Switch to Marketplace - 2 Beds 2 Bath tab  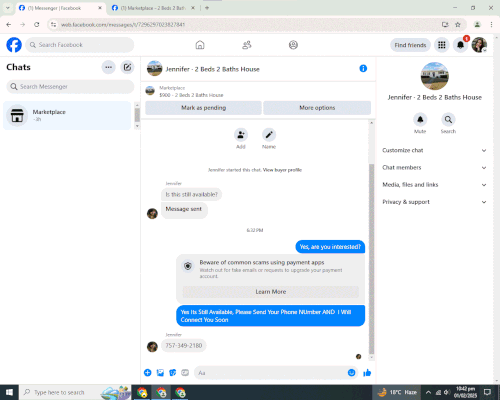click(153, 8)
